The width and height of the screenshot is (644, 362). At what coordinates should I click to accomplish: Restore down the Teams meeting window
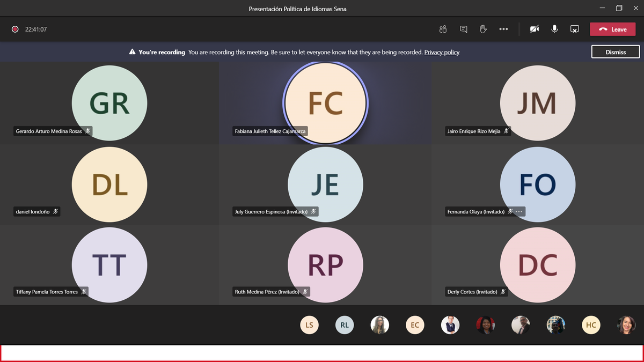619,8
